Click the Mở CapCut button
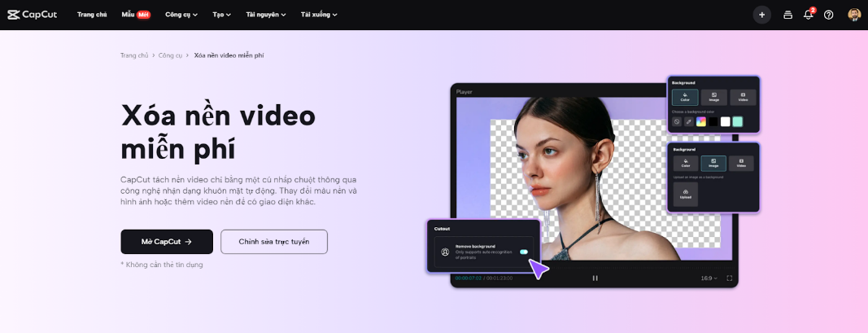Viewport: 868px width, 333px height. coord(167,242)
